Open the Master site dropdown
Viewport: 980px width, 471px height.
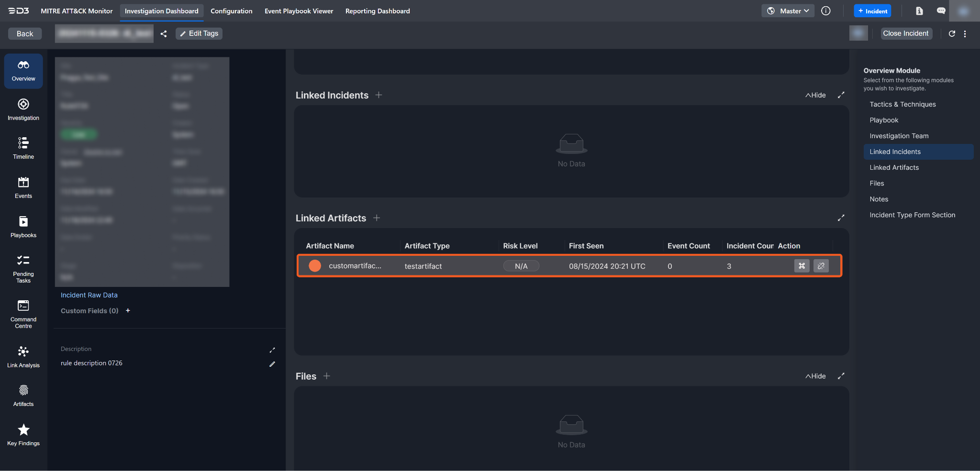pos(788,11)
